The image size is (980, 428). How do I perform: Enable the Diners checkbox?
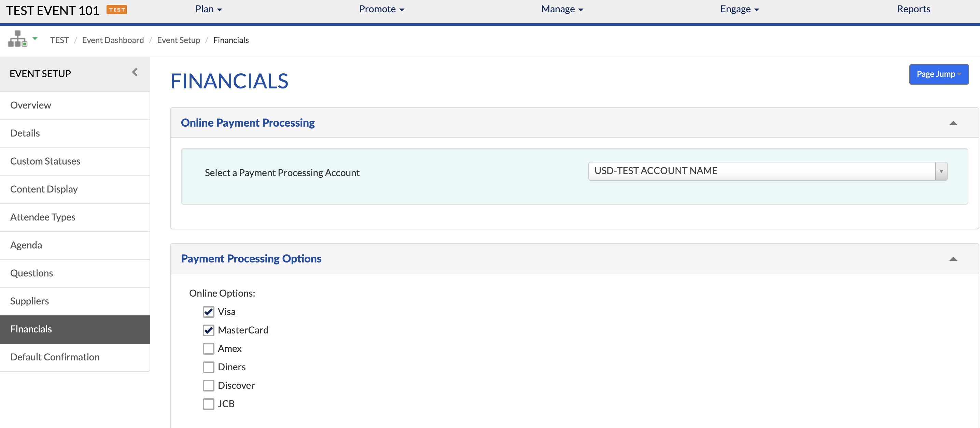click(x=209, y=367)
